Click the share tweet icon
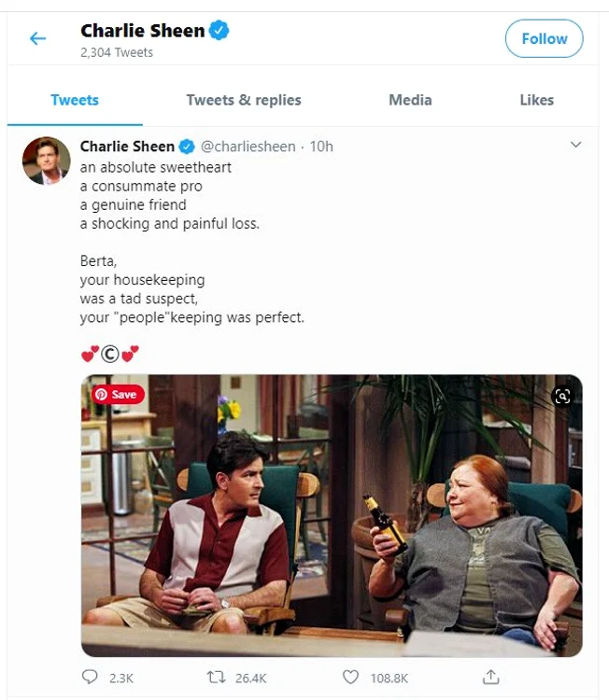This screenshot has width=609, height=700. (491, 678)
